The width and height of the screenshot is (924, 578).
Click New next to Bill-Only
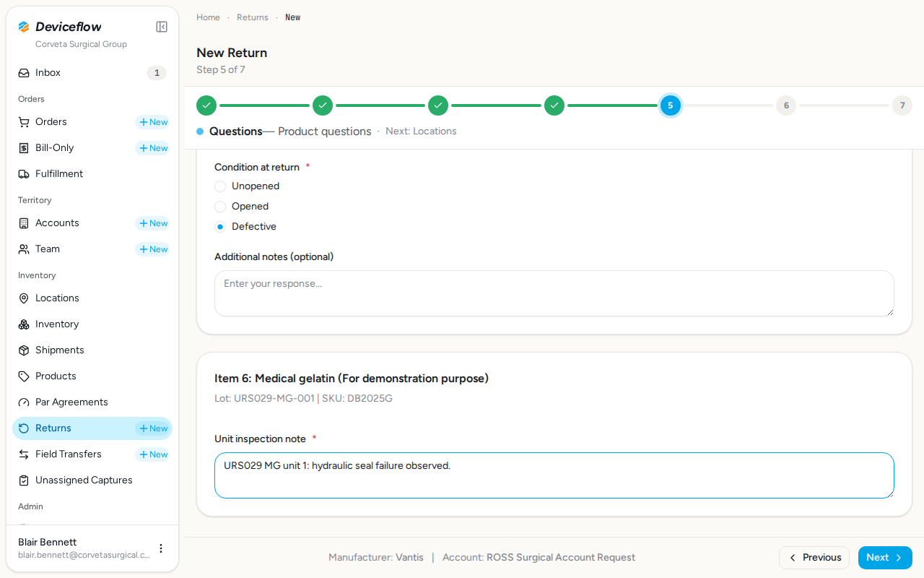153,148
